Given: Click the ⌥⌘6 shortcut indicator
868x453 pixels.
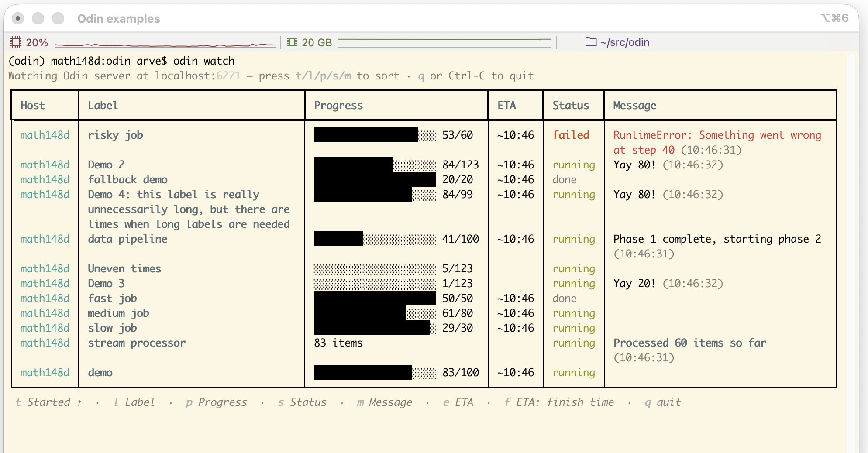Looking at the screenshot, I should click(x=834, y=18).
